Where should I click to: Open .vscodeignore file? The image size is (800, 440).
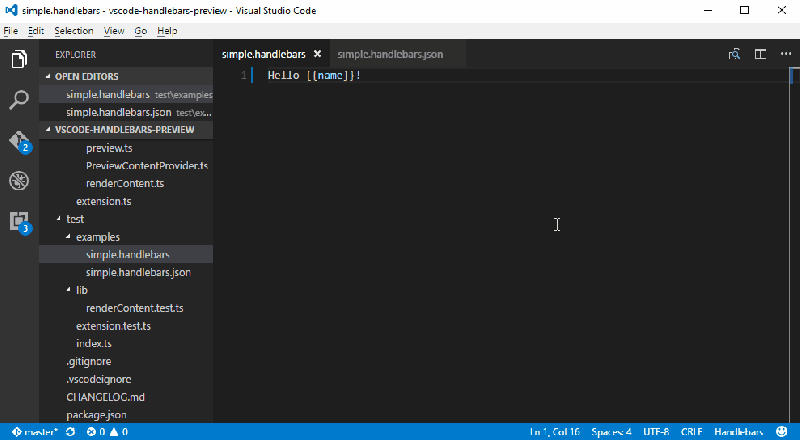(x=99, y=379)
